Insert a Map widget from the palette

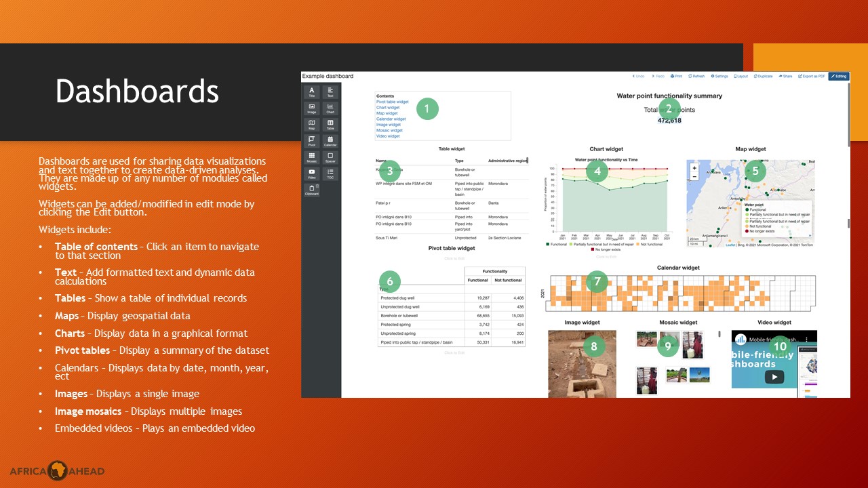[x=312, y=124]
